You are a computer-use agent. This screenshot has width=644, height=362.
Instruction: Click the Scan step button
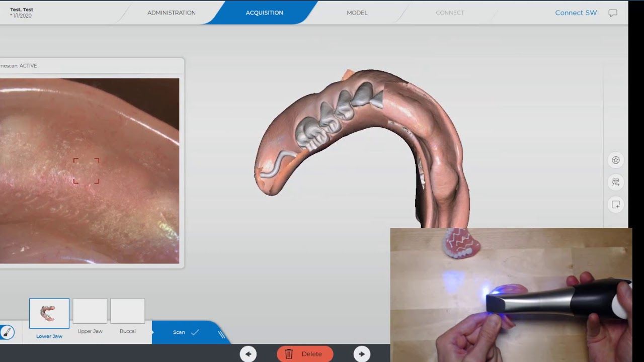pos(185,332)
